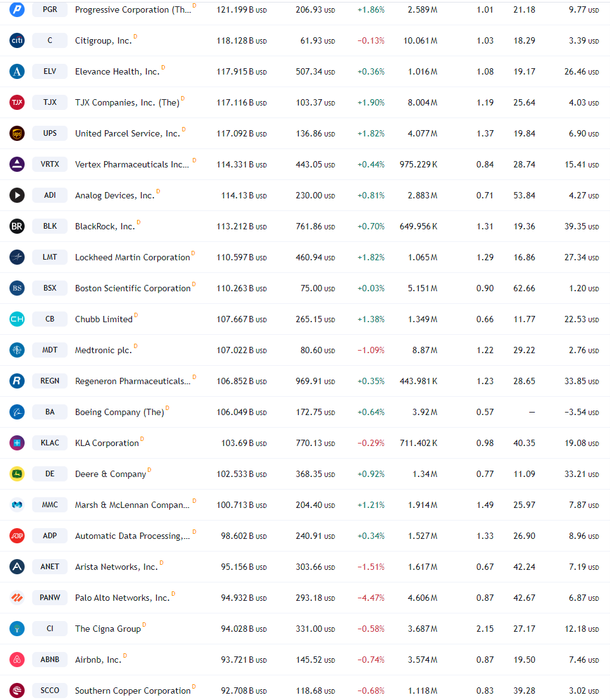The width and height of the screenshot is (610, 700).
Task: Click the Vertex Pharmaceuticals purple logo
Action: [17, 164]
